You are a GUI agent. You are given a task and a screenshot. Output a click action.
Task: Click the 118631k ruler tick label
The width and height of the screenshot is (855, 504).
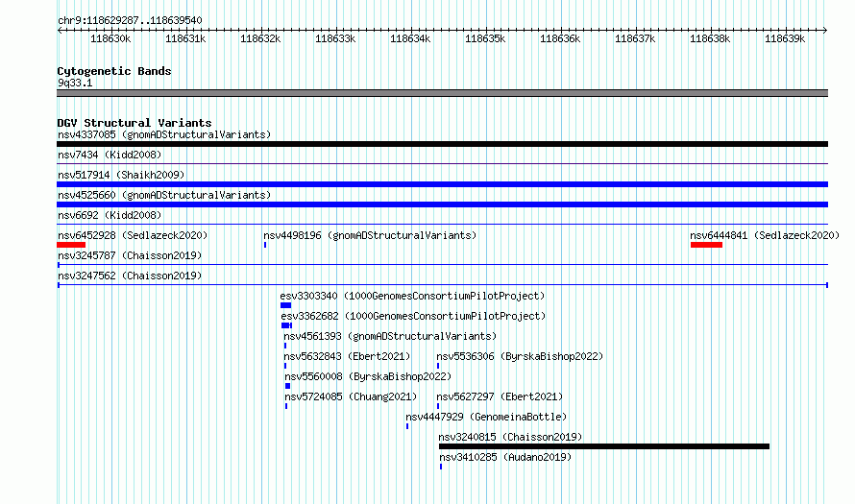pyautogui.click(x=185, y=38)
